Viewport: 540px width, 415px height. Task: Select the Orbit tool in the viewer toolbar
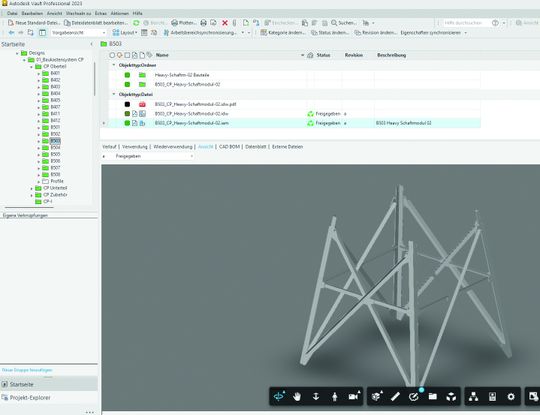pyautogui.click(x=279, y=396)
